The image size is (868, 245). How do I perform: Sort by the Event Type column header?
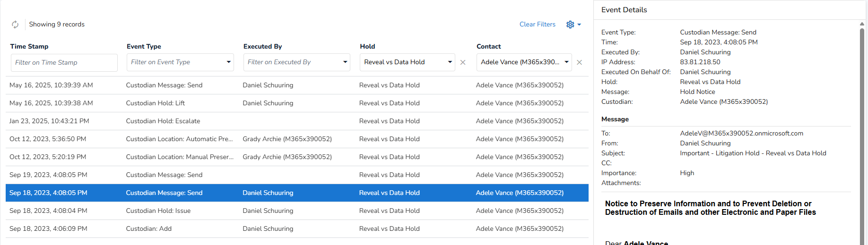coord(144,46)
